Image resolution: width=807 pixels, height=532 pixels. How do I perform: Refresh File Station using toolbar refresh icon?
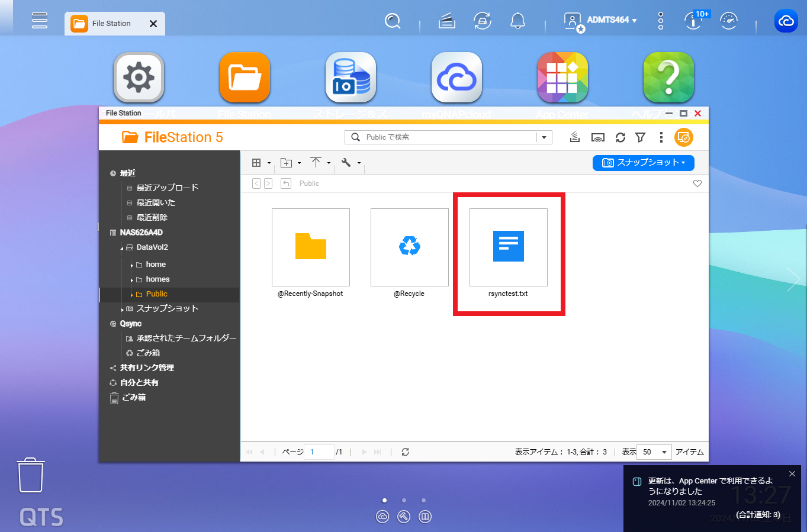[x=620, y=137]
